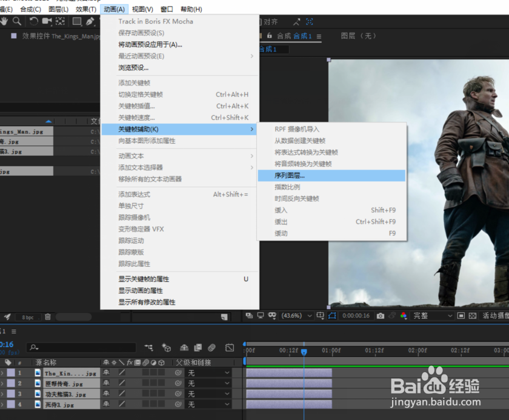This screenshot has width=509, height=420.
Task: Open the 完整 resolution dropdown
Action: coord(433,316)
